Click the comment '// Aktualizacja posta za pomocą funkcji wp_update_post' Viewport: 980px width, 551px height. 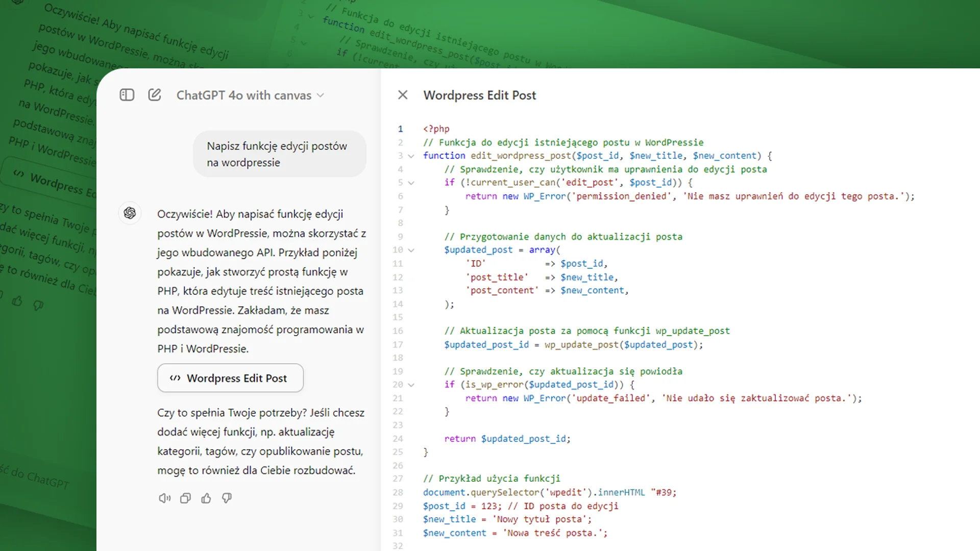pyautogui.click(x=587, y=331)
